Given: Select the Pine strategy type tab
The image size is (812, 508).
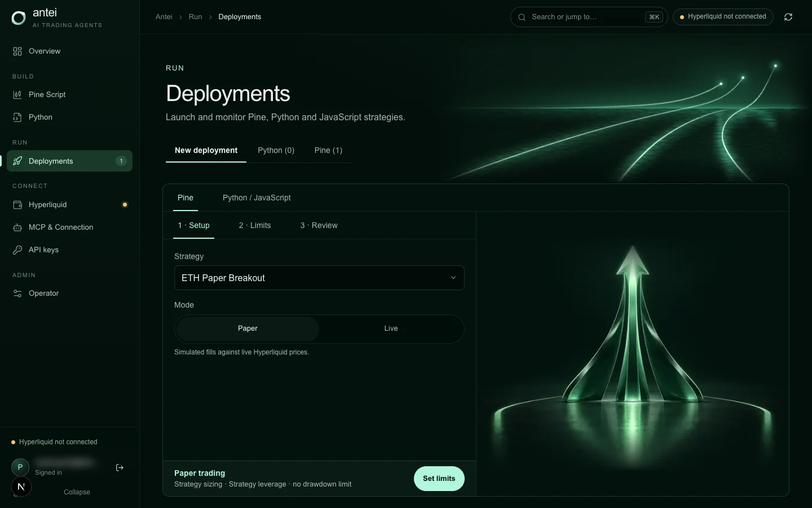Looking at the screenshot, I should tap(186, 198).
